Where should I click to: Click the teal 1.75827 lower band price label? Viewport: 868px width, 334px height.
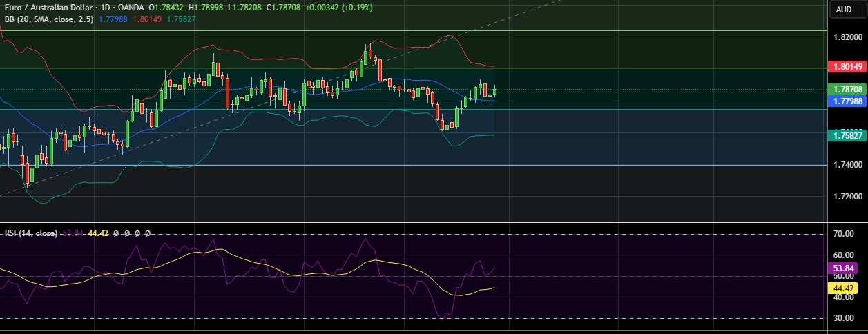coord(847,136)
